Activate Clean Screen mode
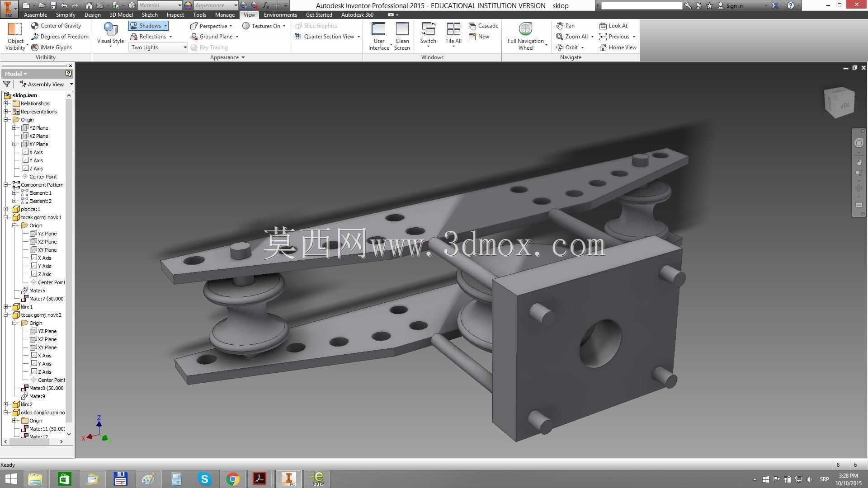The width and height of the screenshot is (868, 488). click(402, 36)
